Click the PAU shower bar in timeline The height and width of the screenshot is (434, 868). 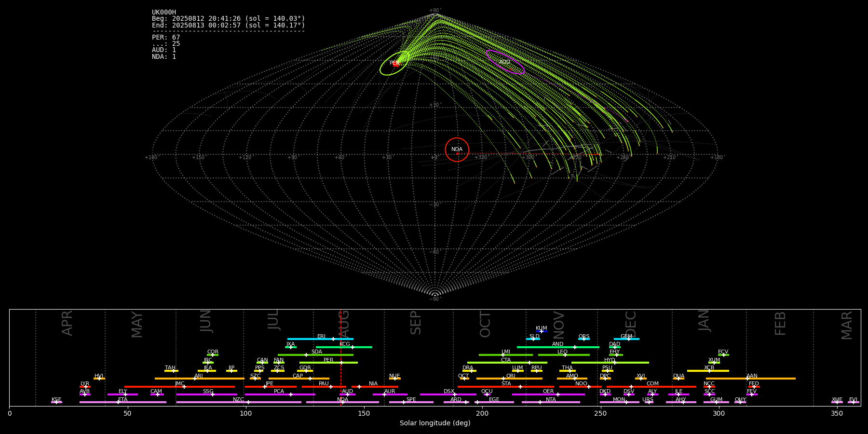coord(324,387)
